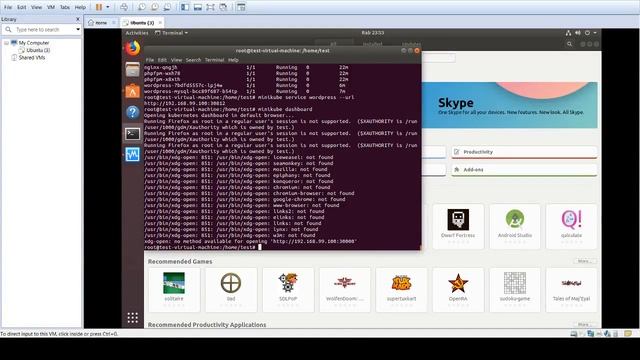Click the library search input field

click(43, 29)
